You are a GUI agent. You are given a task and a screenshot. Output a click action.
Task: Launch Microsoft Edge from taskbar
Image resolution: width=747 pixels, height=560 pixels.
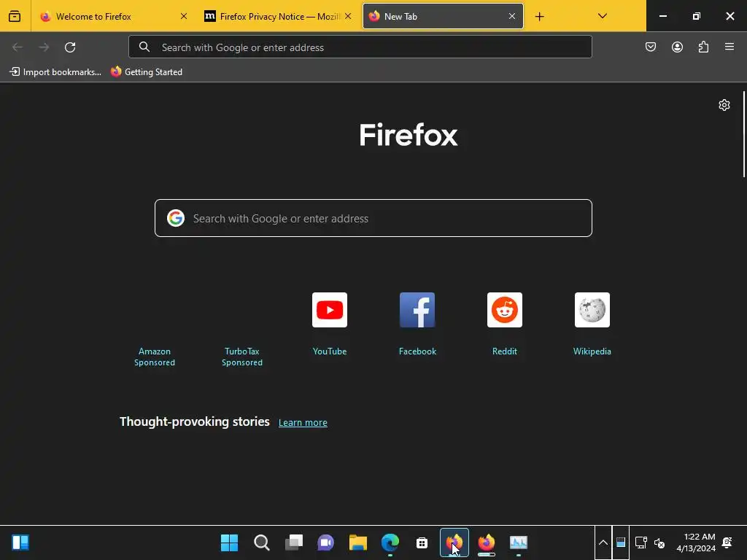click(390, 542)
